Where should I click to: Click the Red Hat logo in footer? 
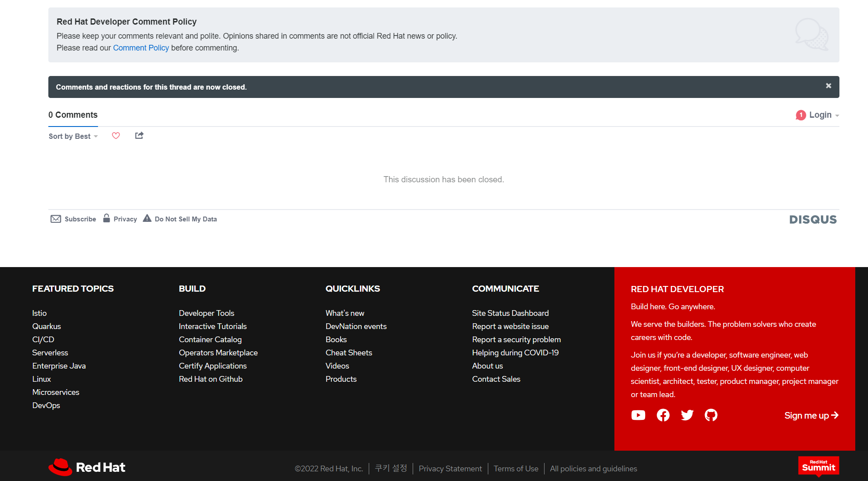(x=87, y=467)
